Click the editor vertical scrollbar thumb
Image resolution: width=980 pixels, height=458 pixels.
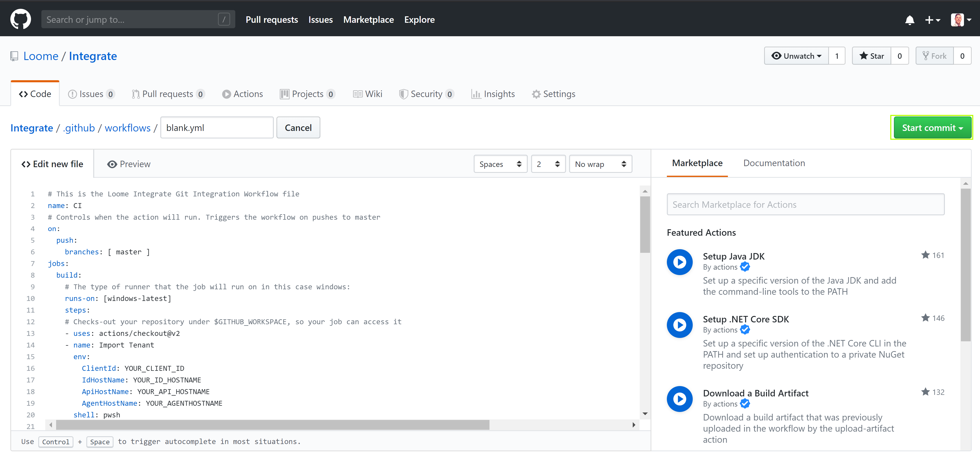pos(645,225)
